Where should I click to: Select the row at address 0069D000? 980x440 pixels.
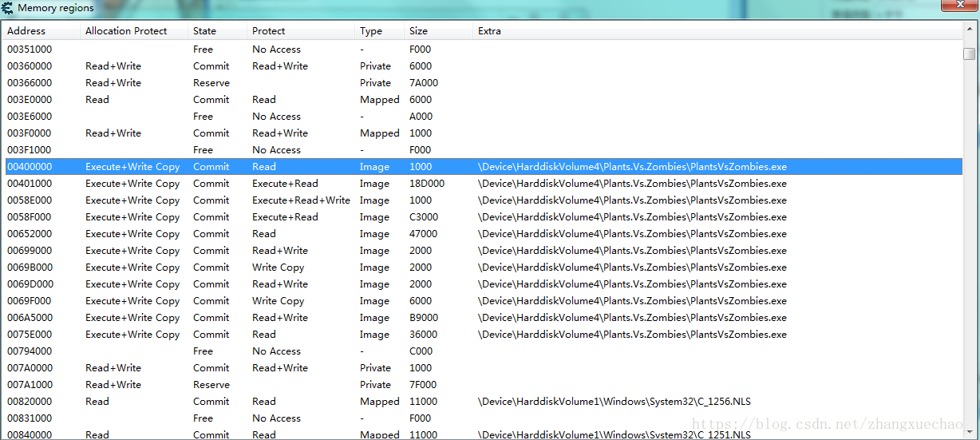482,284
